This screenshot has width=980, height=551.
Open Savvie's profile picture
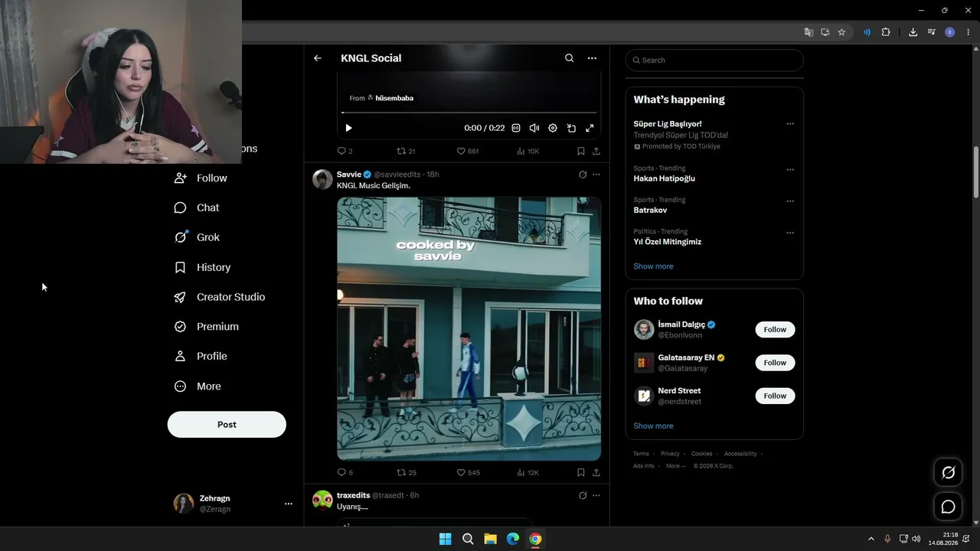click(322, 179)
